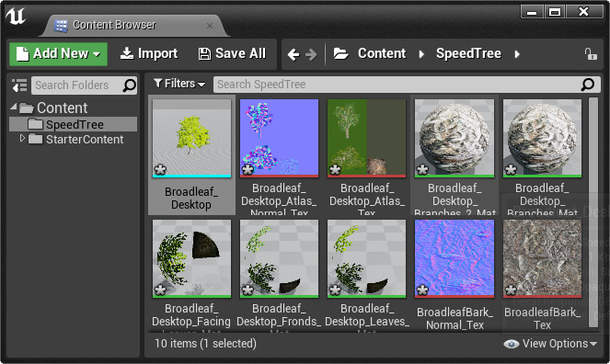610x364 pixels.
Task: Click the unsaved star on Branches_Mat
Action: 511,170
